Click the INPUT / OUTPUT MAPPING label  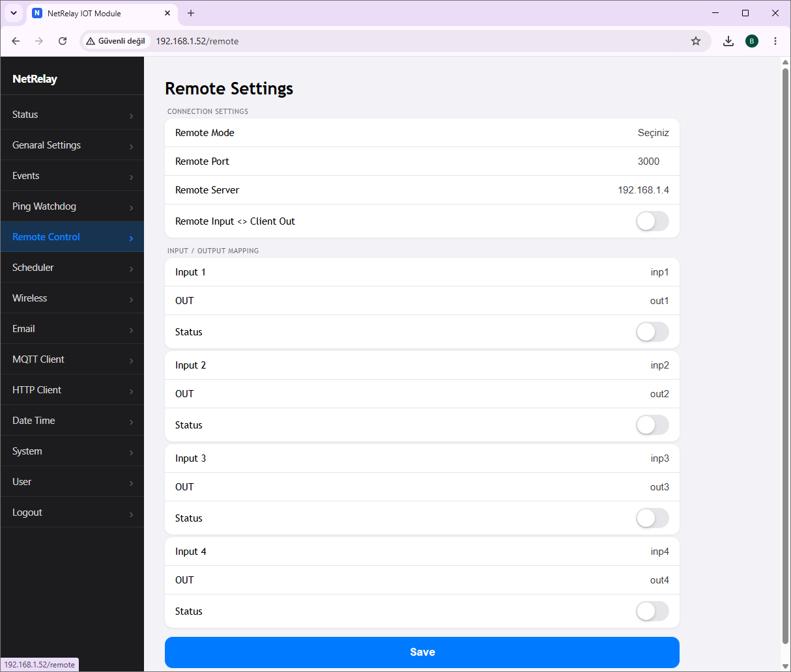[213, 251]
